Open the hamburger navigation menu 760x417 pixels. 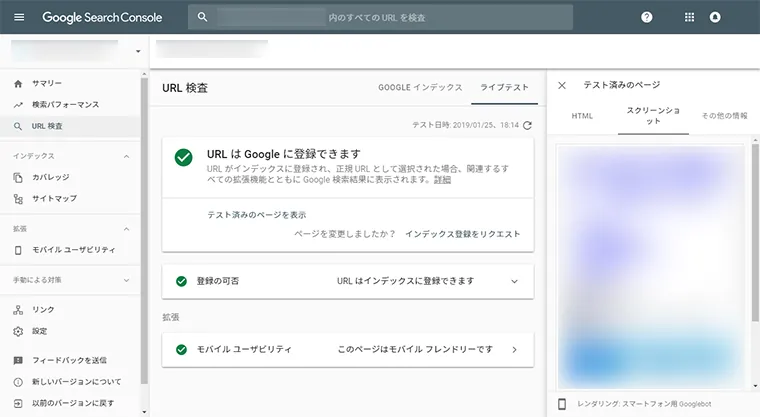pyautogui.click(x=19, y=17)
